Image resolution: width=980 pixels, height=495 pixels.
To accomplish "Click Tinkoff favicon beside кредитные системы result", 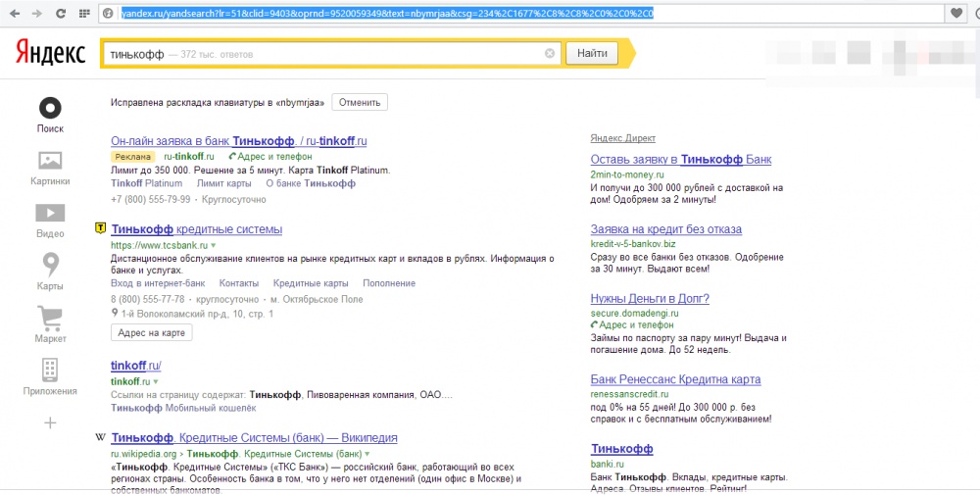I will [x=100, y=228].
